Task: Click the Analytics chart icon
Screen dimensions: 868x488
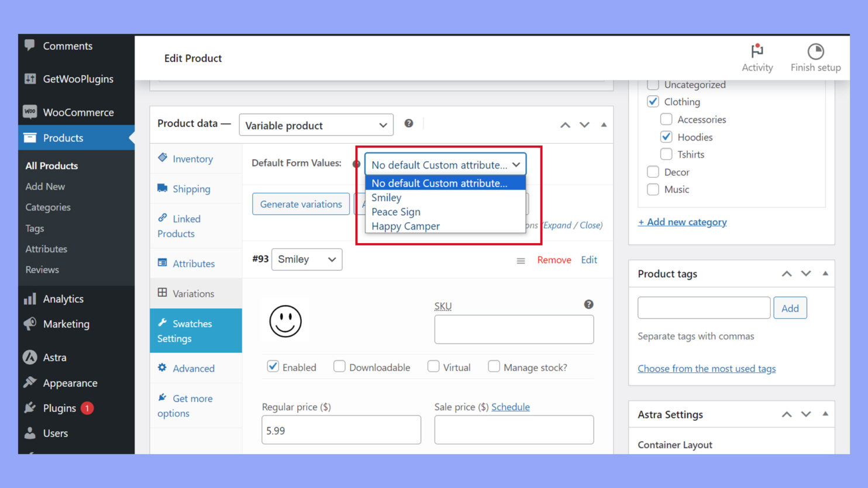Action: (x=30, y=299)
